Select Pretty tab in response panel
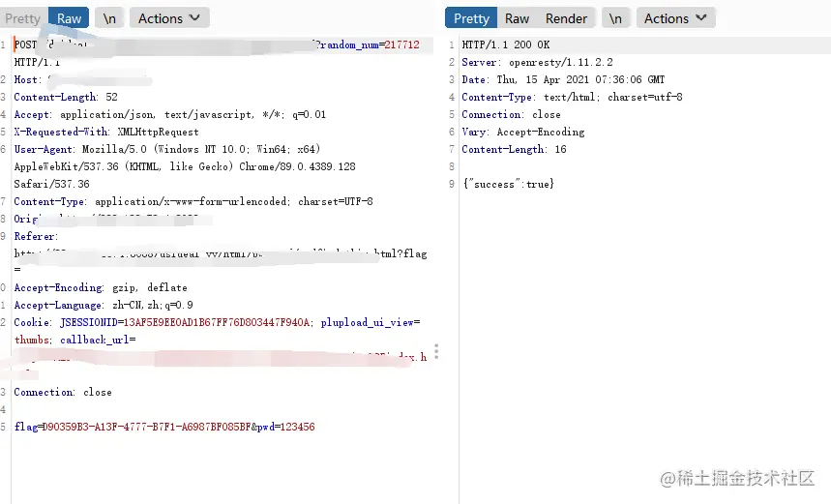Viewport: 831px width, 504px height. click(471, 18)
